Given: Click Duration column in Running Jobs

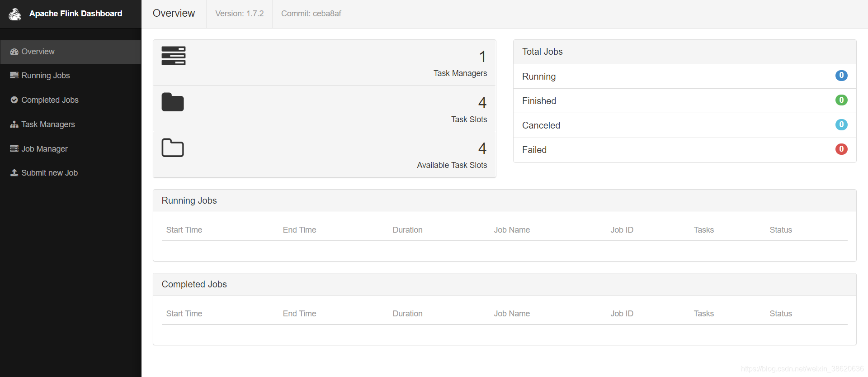Looking at the screenshot, I should [x=407, y=230].
